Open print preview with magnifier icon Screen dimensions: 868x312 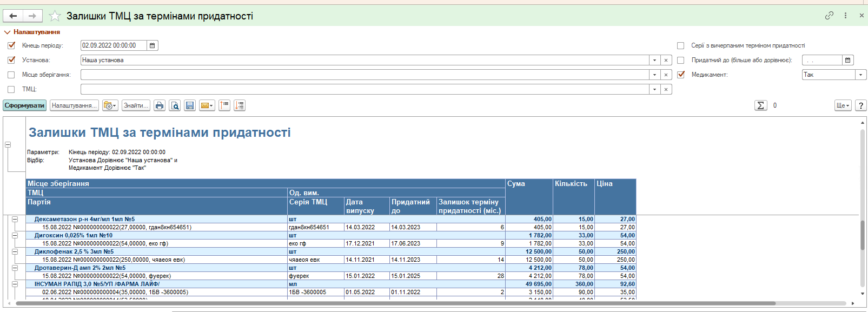175,105
